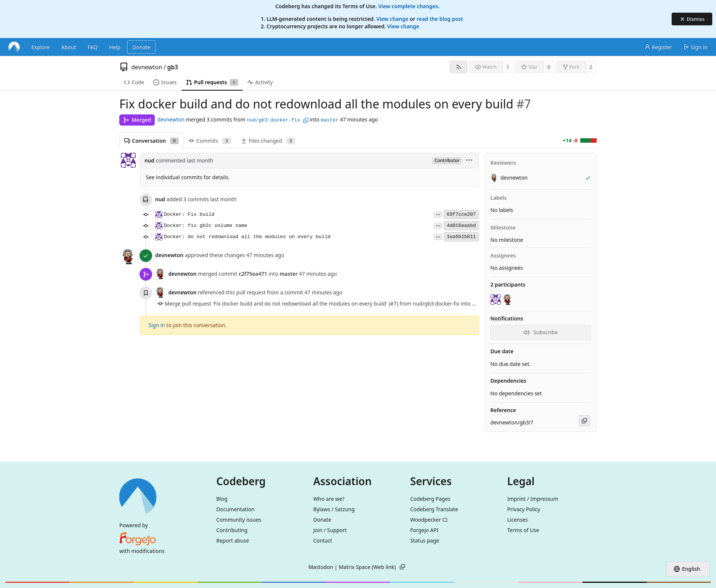Open nud's avatar beside the comment

pyautogui.click(x=128, y=160)
